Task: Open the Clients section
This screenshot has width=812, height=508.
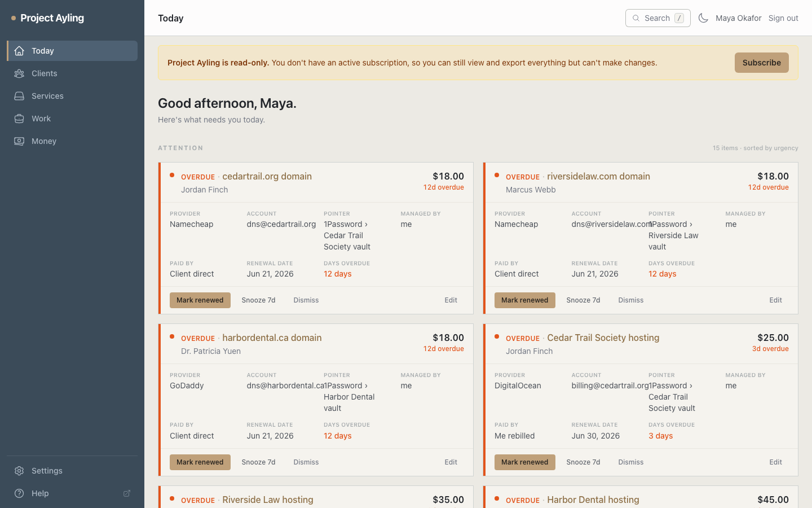Action: coord(72,73)
